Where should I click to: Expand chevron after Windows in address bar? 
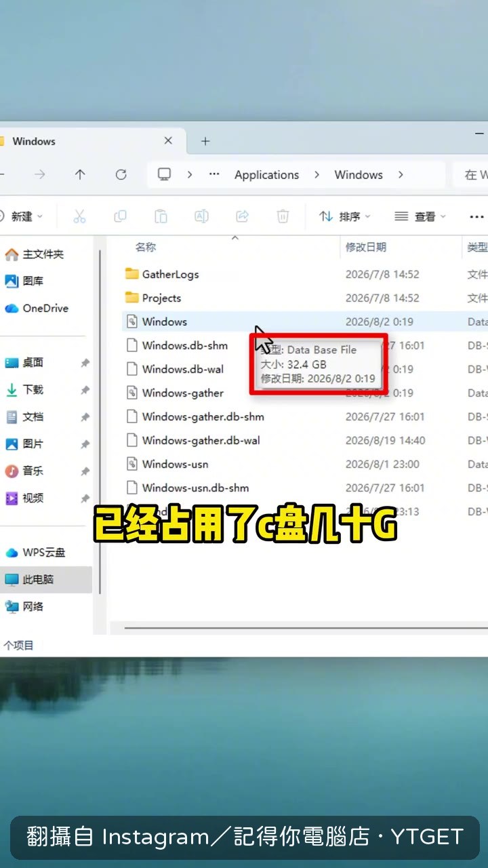click(401, 175)
